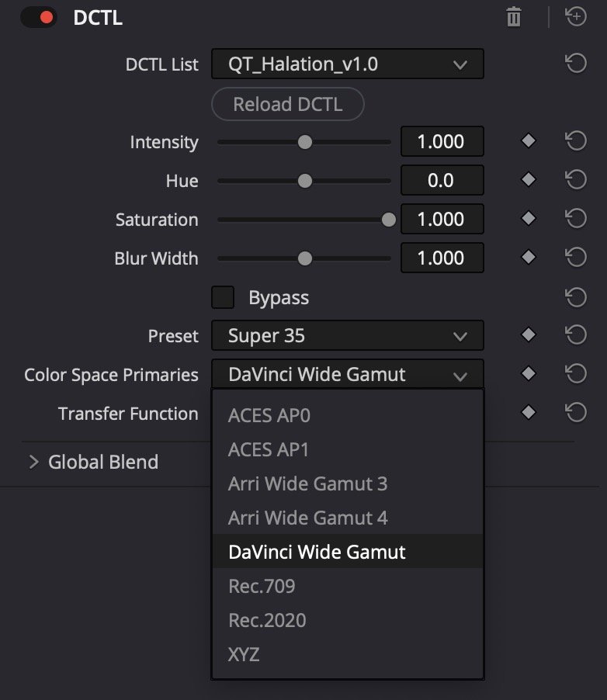
Task: Reset the Blur Width slider with its reset arrow
Action: 576,258
